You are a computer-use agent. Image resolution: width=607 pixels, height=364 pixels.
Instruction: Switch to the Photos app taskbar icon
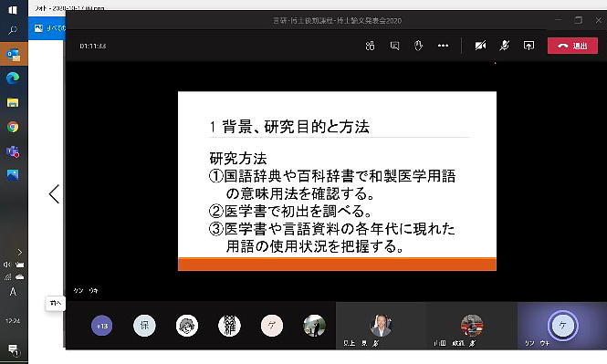pyautogui.click(x=13, y=175)
